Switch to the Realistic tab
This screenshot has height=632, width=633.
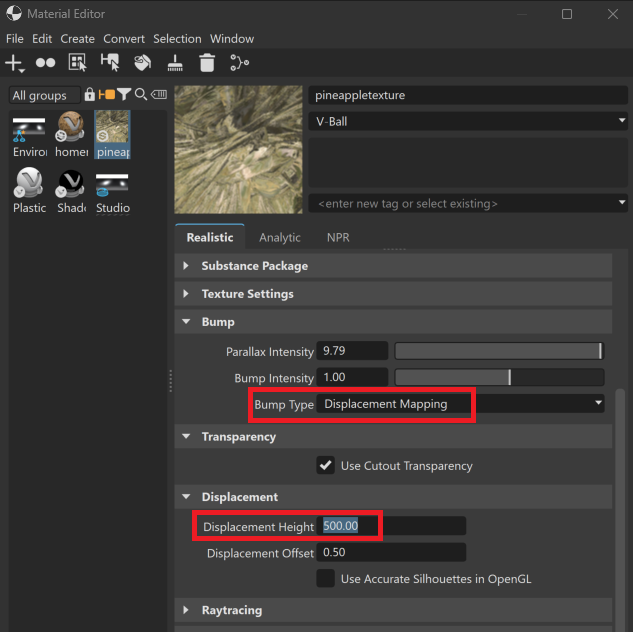coord(210,237)
